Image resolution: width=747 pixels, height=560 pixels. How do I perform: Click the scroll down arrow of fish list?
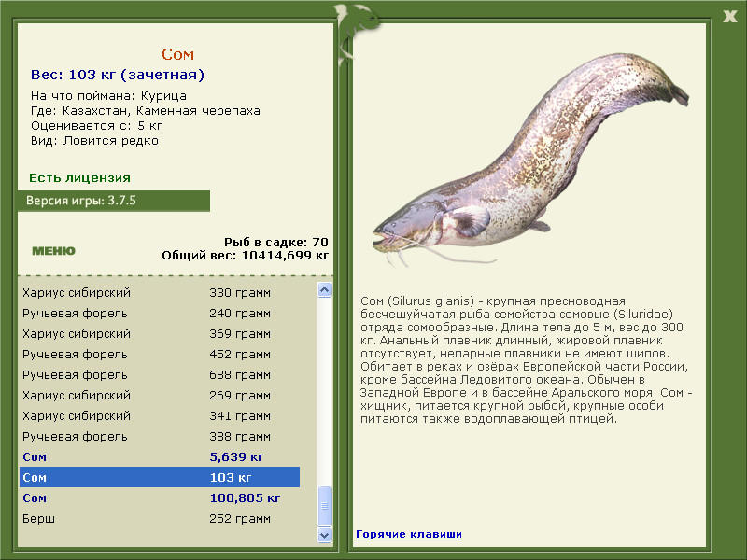(x=324, y=535)
